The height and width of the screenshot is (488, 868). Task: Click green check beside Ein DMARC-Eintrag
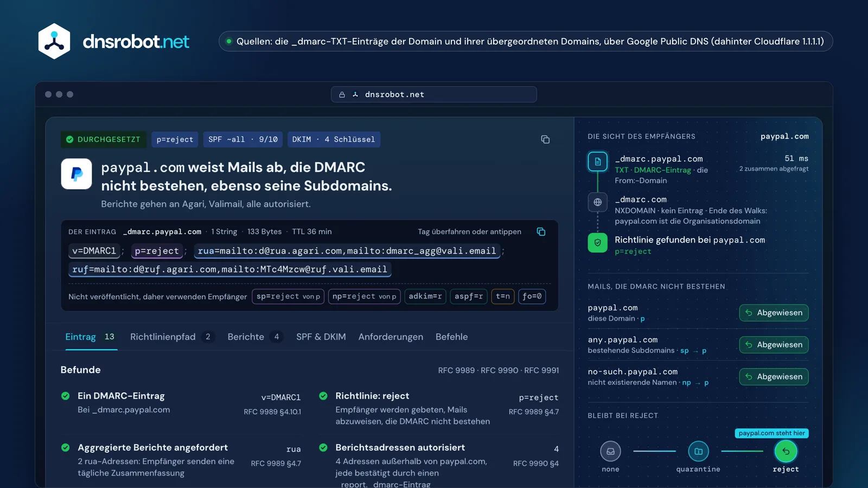tap(66, 396)
